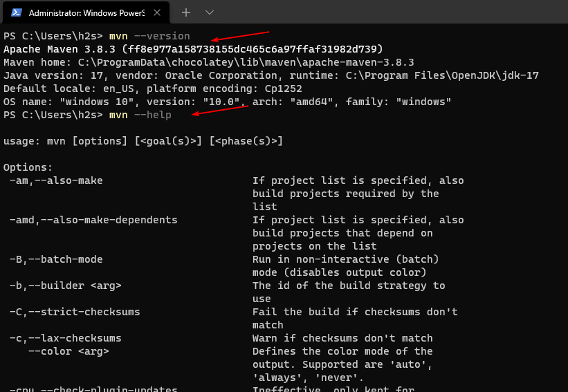The height and width of the screenshot is (392, 568).
Task: Click the 'Apache Maven 3.8.3' output line
Action: pos(193,49)
